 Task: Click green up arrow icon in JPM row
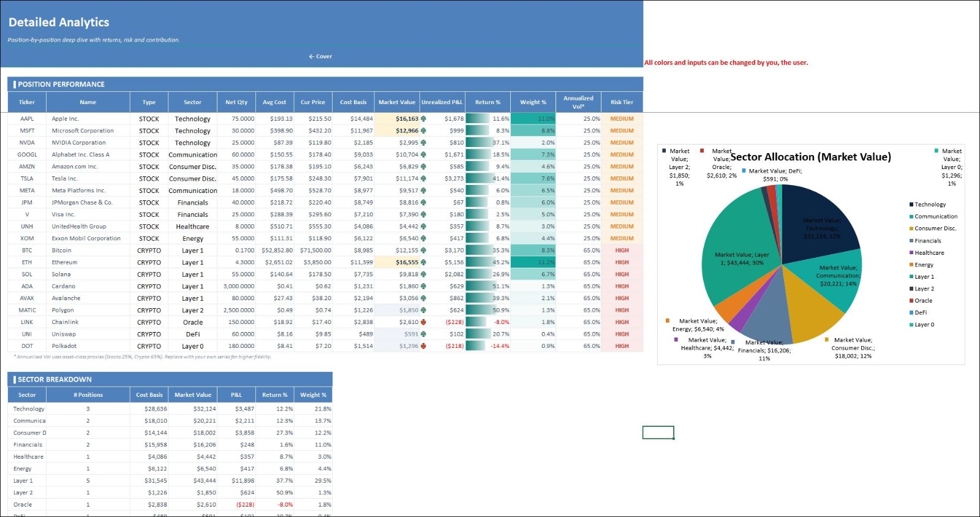[423, 202]
